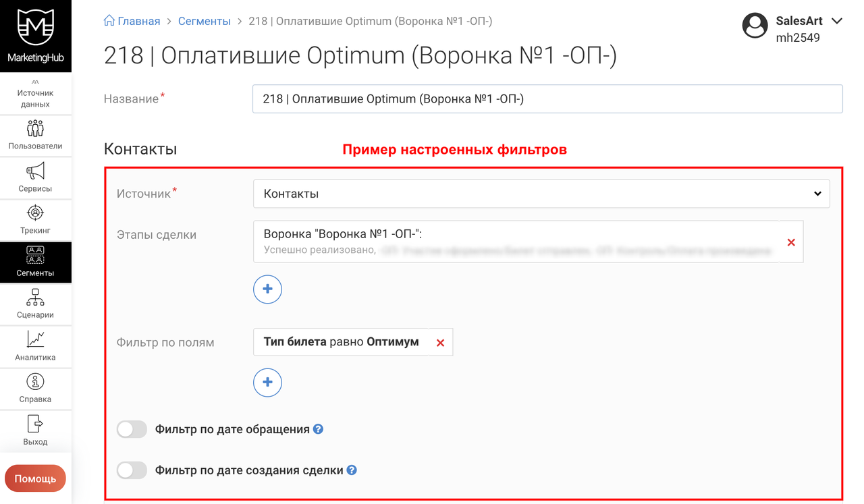Click the SalesArt user name
Image resolution: width=864 pixels, height=504 pixels.
pyautogui.click(x=799, y=21)
